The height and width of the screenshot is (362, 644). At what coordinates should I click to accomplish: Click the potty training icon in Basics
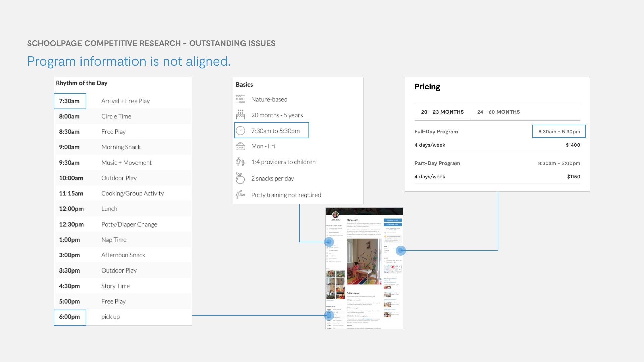coord(240,194)
